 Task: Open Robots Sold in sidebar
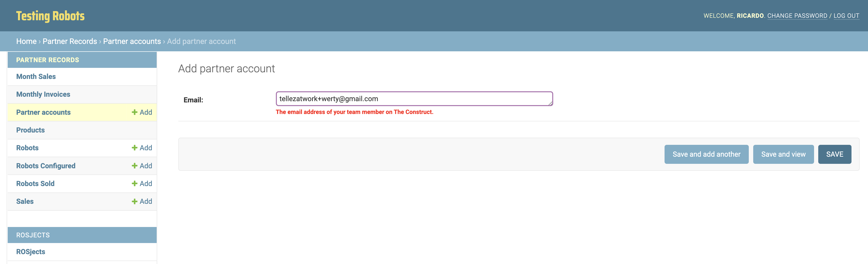pyautogui.click(x=35, y=184)
